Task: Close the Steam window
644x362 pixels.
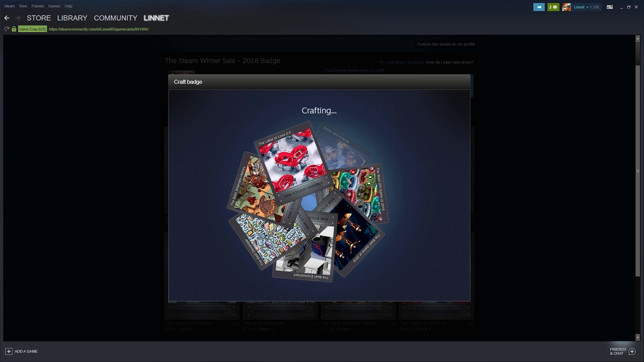Action: click(x=635, y=7)
